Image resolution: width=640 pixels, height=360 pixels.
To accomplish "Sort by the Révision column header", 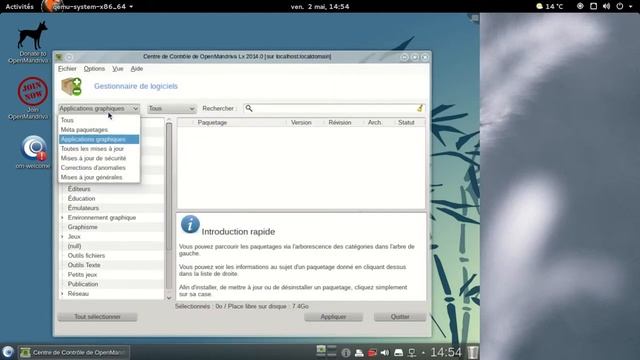I will (342, 122).
